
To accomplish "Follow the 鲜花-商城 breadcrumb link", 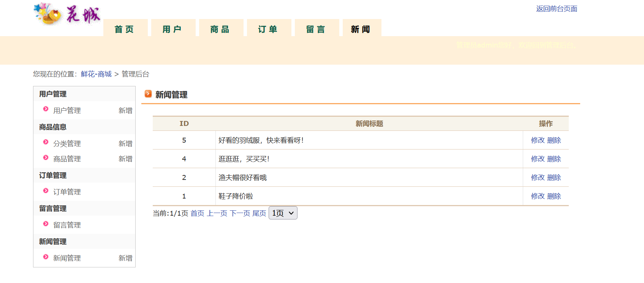I will 96,74.
